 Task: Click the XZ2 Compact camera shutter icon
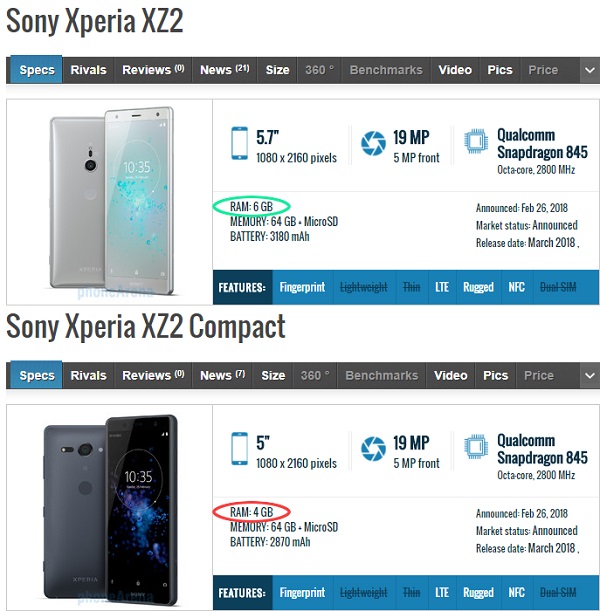pos(373,449)
